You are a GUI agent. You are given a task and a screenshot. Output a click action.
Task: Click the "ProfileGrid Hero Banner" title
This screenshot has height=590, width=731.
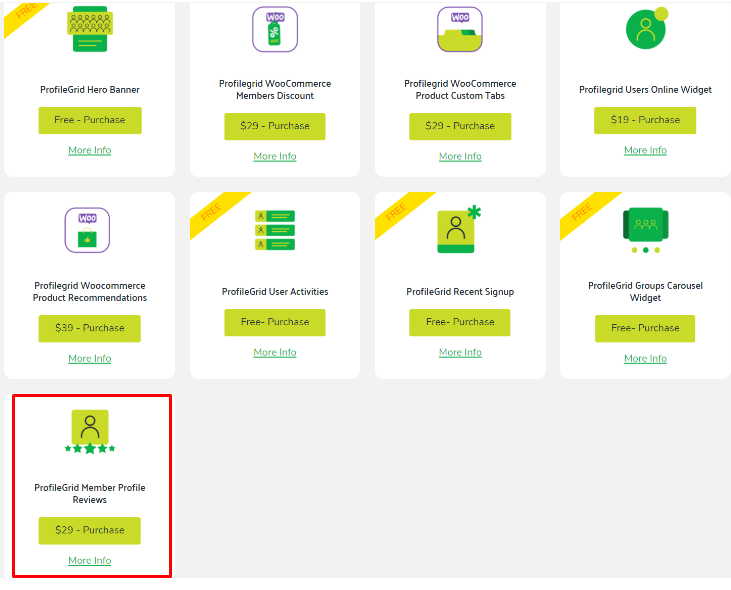click(90, 89)
